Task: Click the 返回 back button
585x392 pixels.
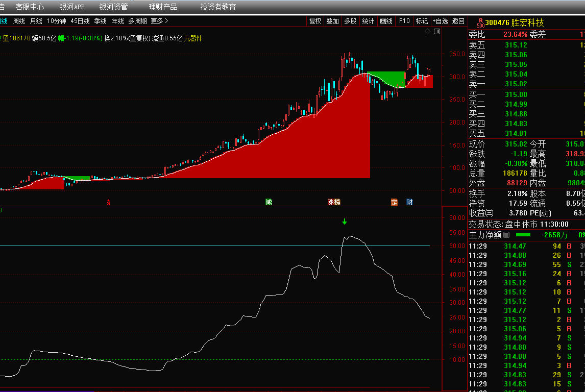Action: click(458, 21)
